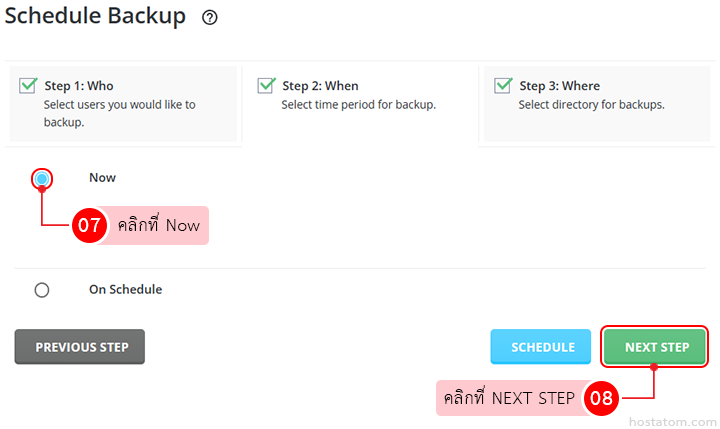
Task: Select the Now radio button
Action: 41,178
